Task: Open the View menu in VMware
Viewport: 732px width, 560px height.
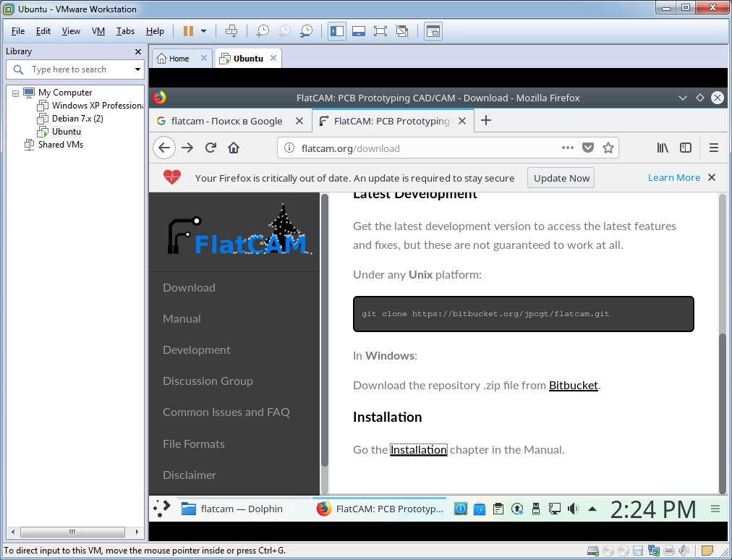Action: point(71,31)
